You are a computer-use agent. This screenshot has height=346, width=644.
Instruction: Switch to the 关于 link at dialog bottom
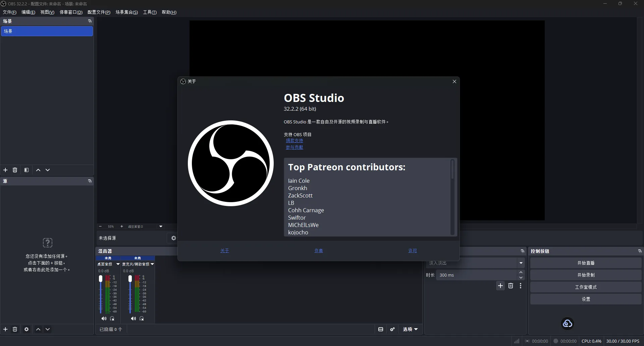coord(225,251)
